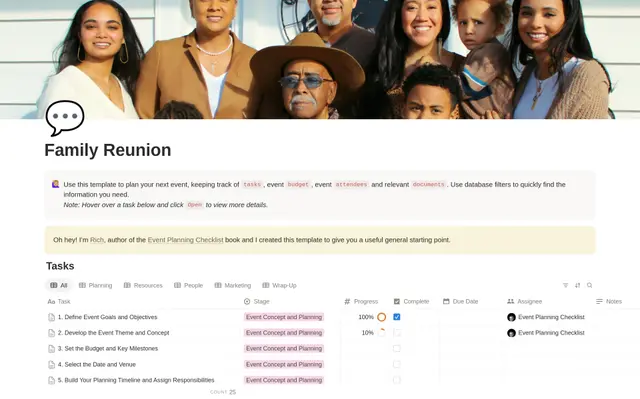Click page icon of Set the Budget row
Screen dimensions: 640x399
(x=51, y=348)
